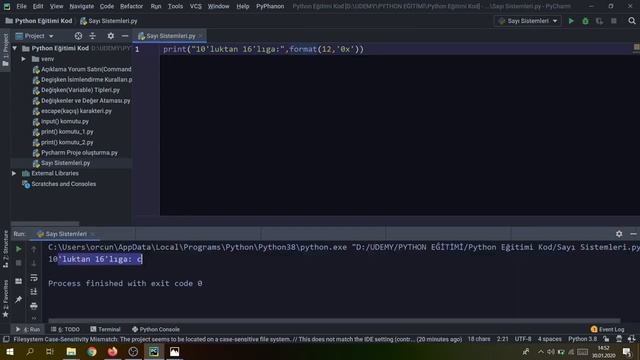Open Windows Start menu
The width and height of the screenshot is (640, 360).
[x=10, y=351]
